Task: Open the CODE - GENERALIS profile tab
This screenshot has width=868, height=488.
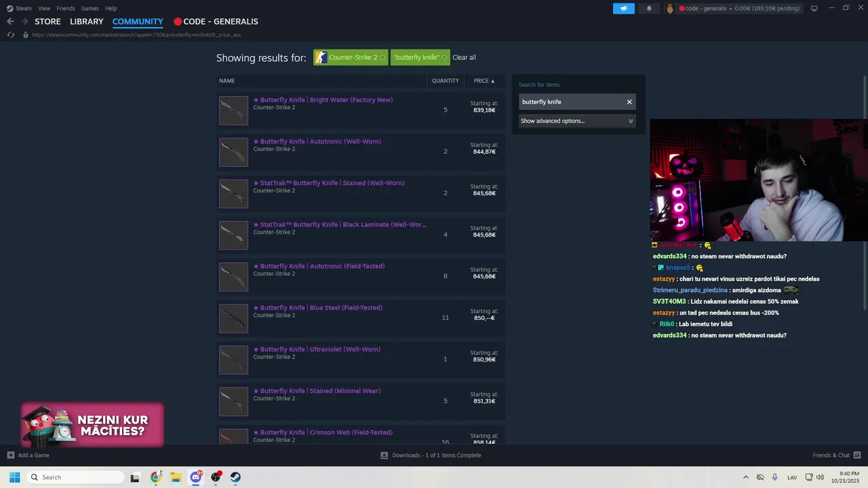Action: point(216,22)
